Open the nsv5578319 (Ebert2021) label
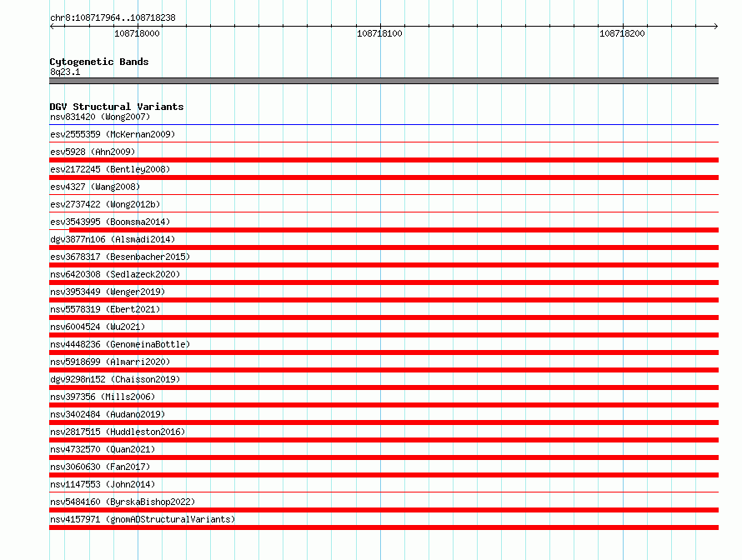Image resolution: width=742 pixels, height=560 pixels. click(105, 309)
